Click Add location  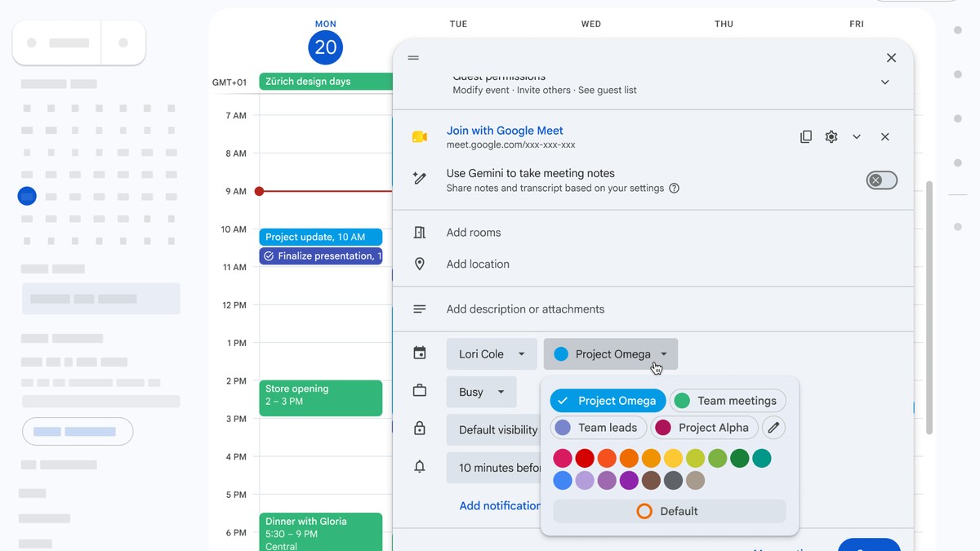(478, 264)
